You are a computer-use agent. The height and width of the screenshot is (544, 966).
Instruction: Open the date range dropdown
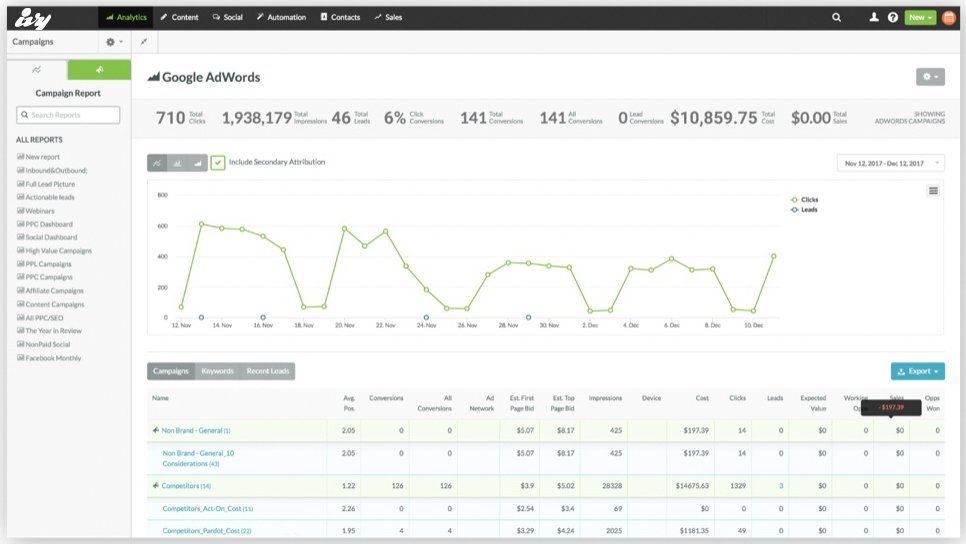pyautogui.click(x=890, y=163)
